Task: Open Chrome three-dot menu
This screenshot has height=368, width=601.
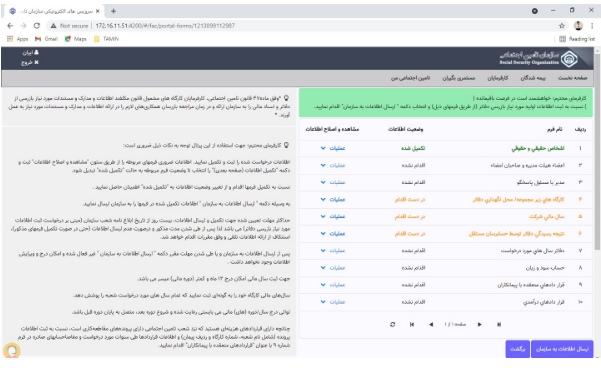Action: click(592, 26)
